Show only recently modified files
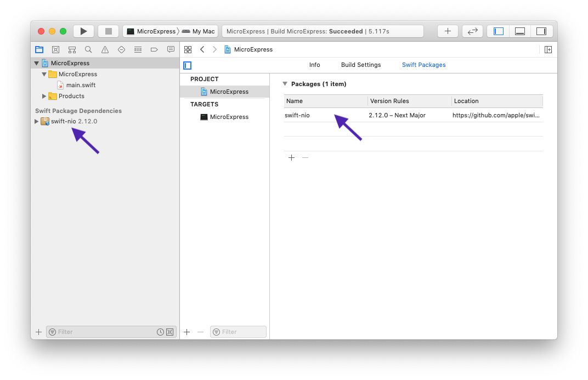Image resolution: width=588 pixels, height=380 pixels. pos(160,332)
